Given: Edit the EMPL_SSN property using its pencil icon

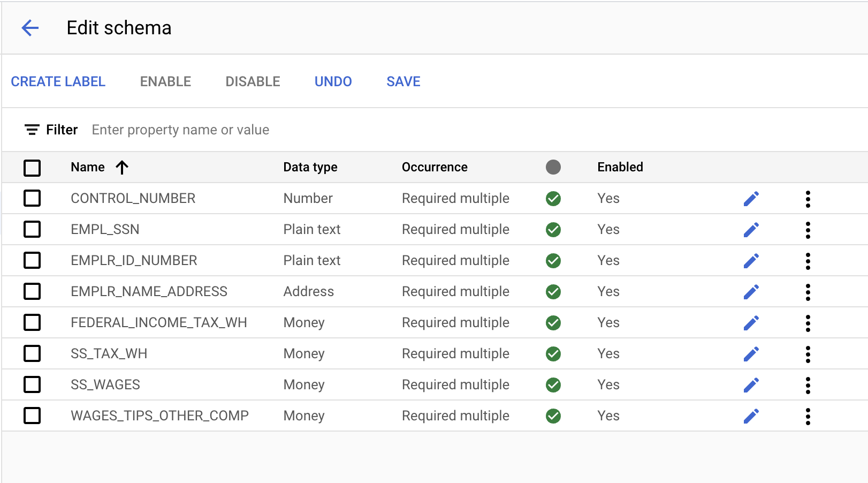Looking at the screenshot, I should coord(751,229).
